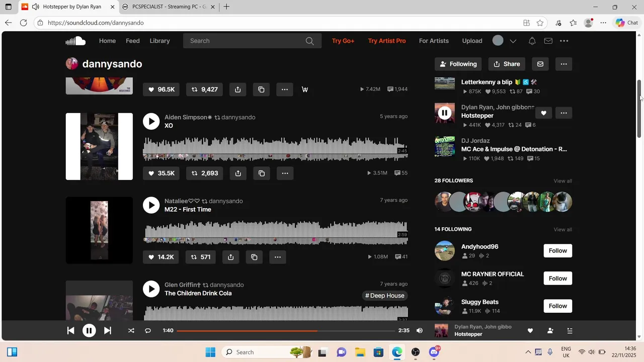The image size is (644, 362).
Task: Open more options for sidebar Hotstepper
Action: 563,113
